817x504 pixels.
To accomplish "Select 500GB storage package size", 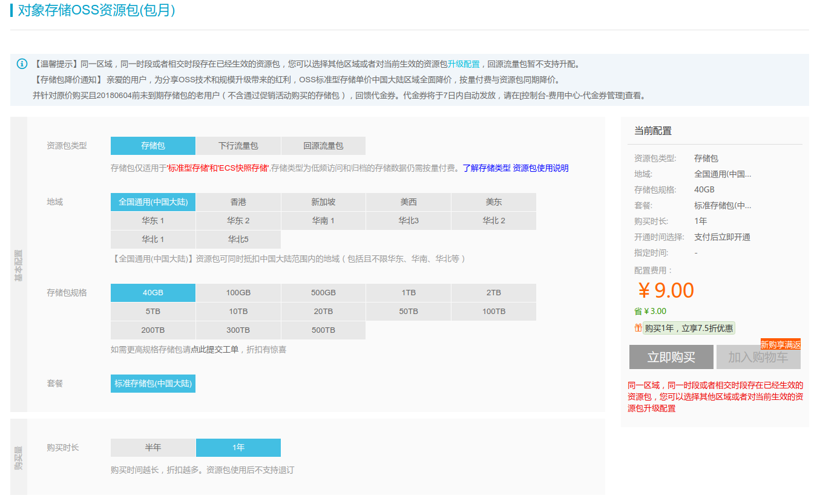I will (x=323, y=293).
